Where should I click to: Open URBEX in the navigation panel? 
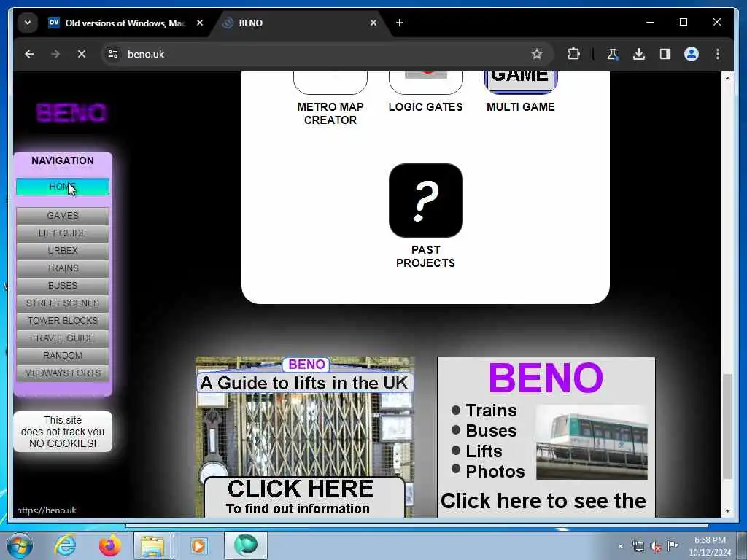pos(63,251)
